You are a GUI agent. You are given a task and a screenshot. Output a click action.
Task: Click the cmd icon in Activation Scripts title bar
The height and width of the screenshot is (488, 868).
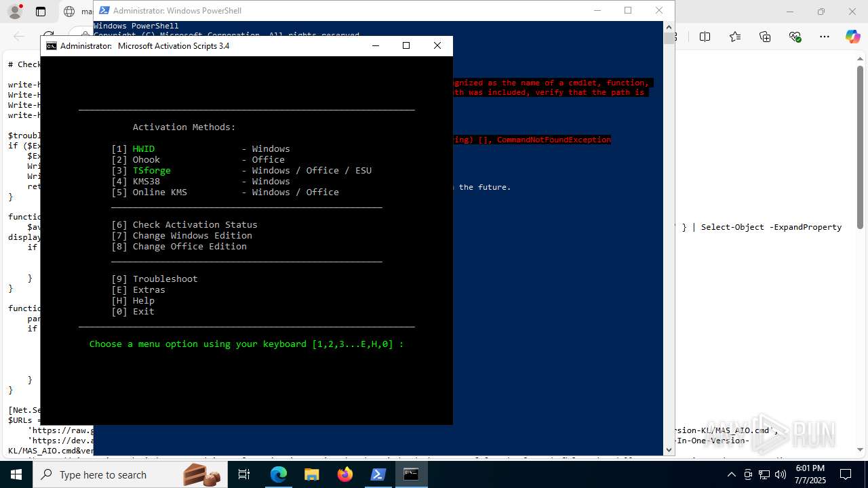coord(52,46)
